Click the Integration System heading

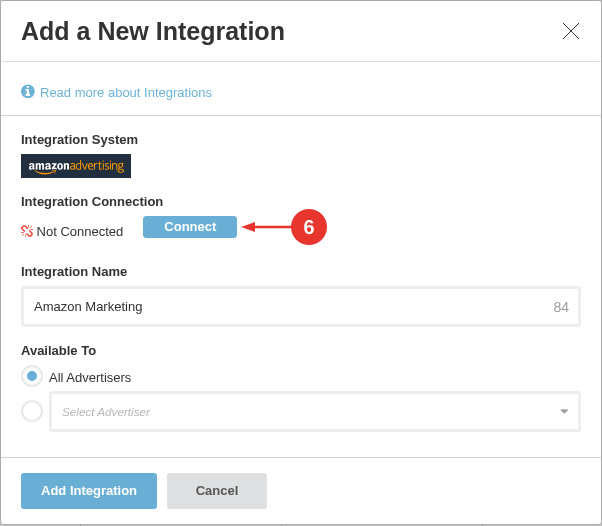(x=79, y=140)
